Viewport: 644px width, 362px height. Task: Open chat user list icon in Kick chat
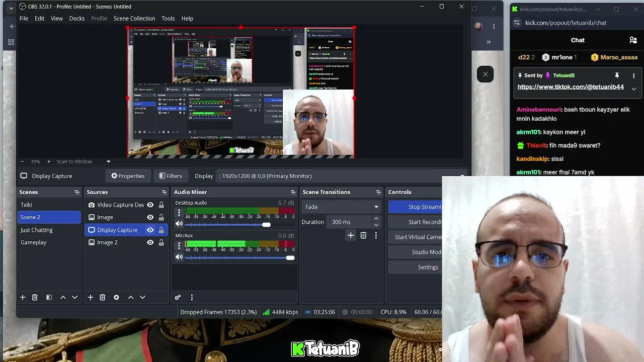click(x=633, y=40)
